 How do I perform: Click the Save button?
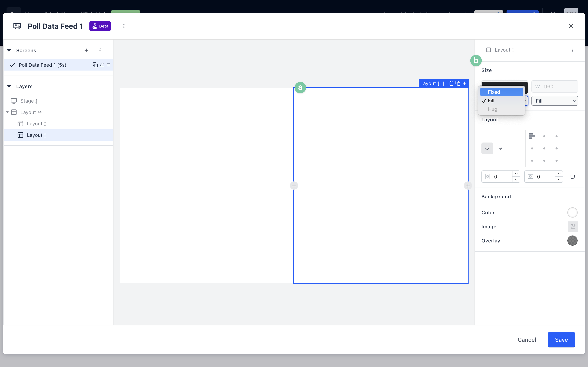point(561,339)
